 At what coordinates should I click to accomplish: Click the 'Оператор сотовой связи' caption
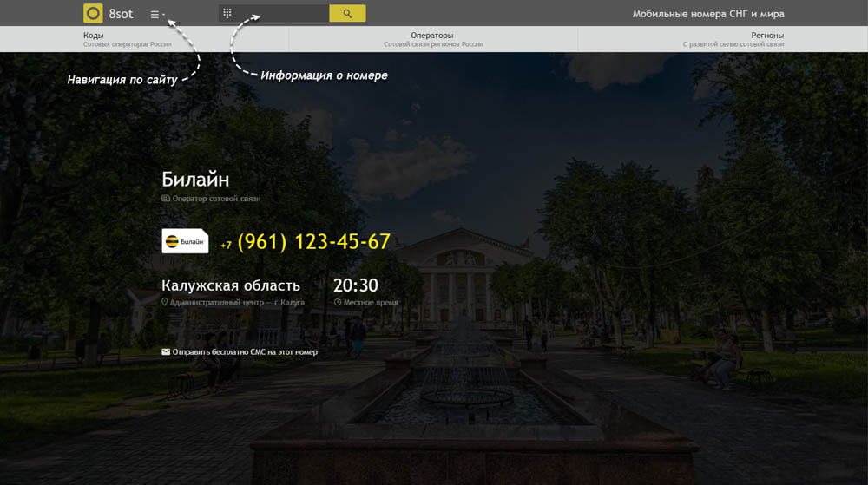click(216, 199)
